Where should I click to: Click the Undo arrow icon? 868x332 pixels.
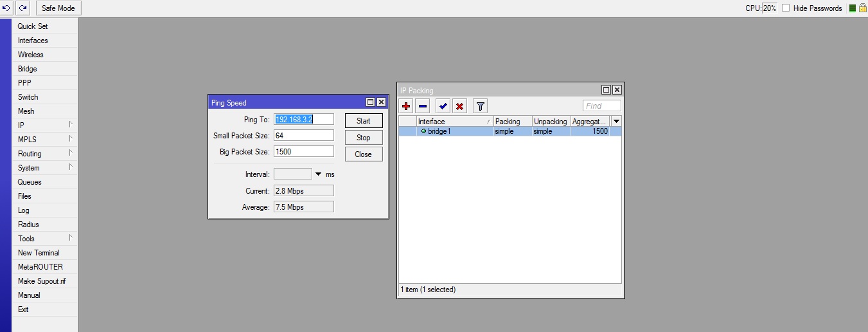point(6,8)
